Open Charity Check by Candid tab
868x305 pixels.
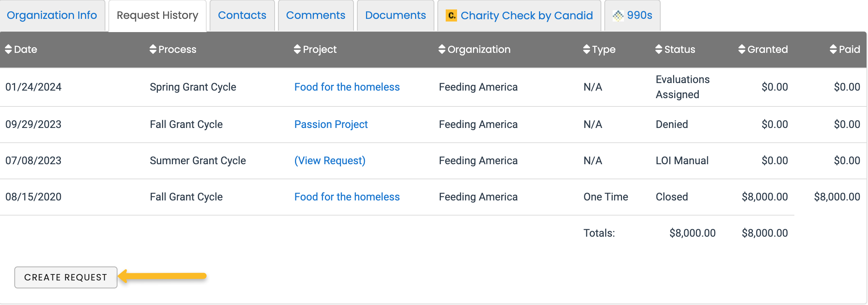click(527, 15)
